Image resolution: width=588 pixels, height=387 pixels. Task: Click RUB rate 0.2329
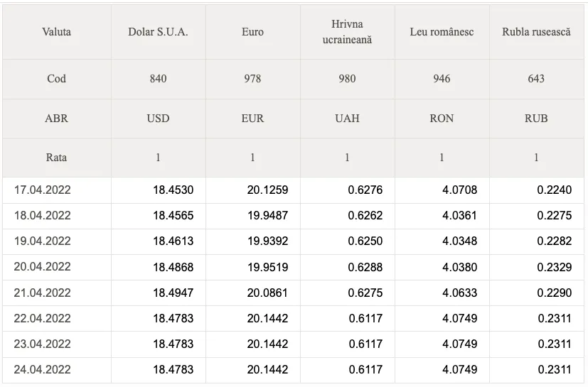(555, 267)
